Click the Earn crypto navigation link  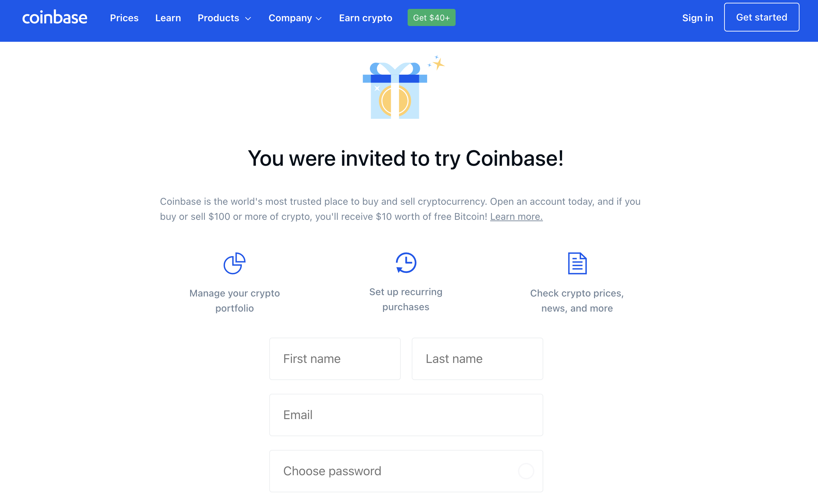click(x=364, y=17)
